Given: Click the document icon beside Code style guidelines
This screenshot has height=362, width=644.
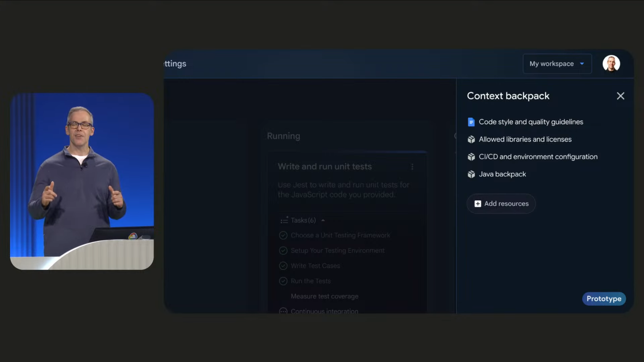Looking at the screenshot, I should [x=471, y=122].
